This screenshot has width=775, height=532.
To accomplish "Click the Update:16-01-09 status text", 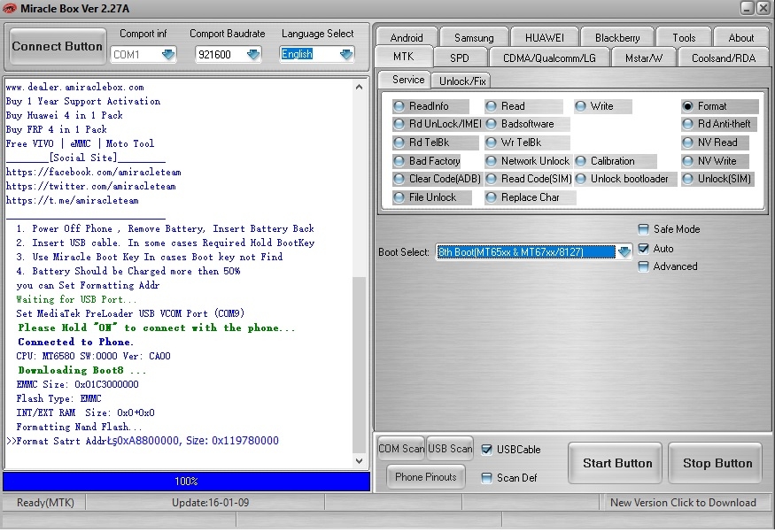I will point(211,503).
